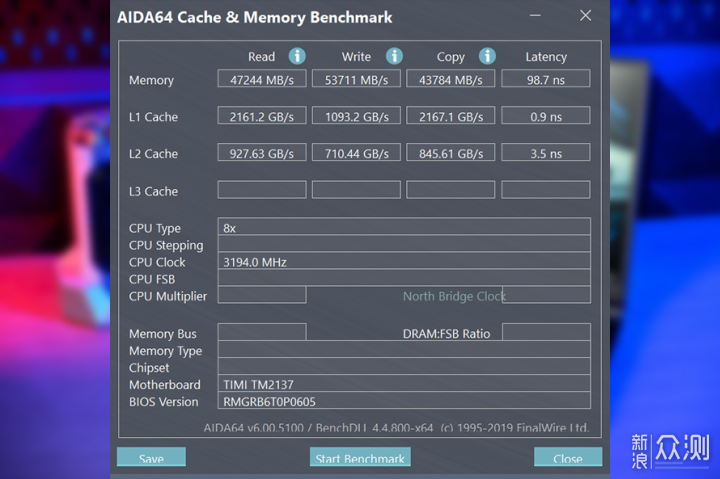Click the info icon next to Write
The width and height of the screenshot is (720, 479).
tap(394, 56)
